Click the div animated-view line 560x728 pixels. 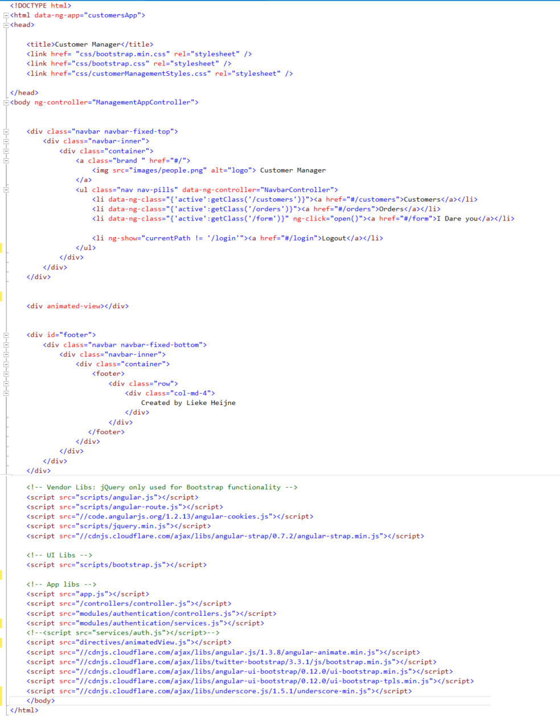[77, 306]
